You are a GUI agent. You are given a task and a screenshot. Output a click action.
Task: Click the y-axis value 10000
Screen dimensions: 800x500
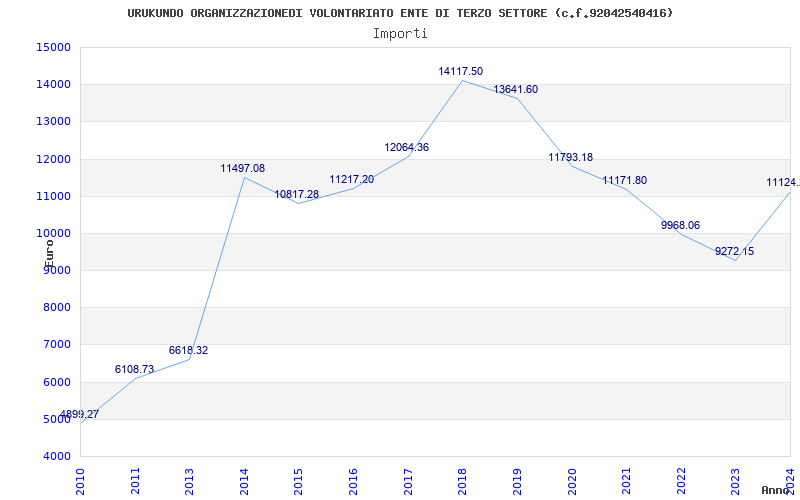53,234
